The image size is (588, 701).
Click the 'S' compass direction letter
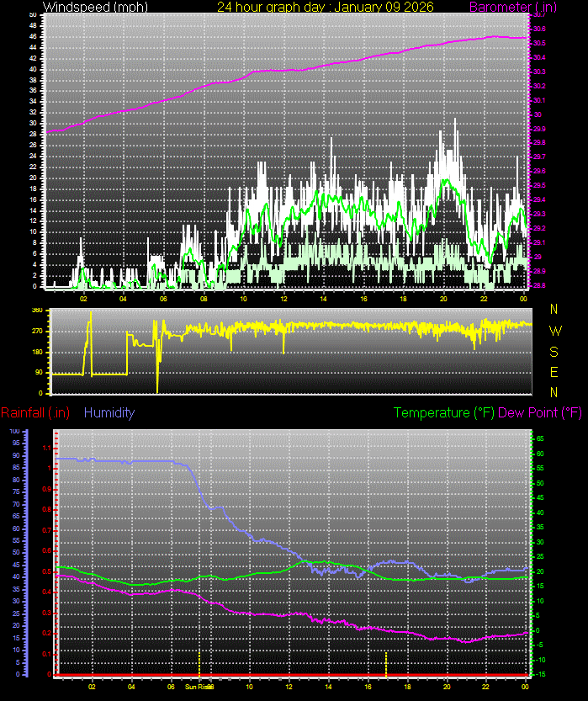click(x=554, y=352)
